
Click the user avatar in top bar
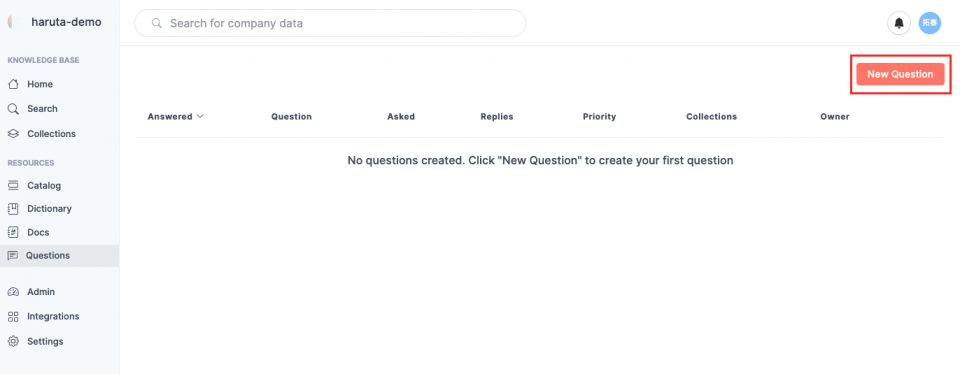pos(929,23)
